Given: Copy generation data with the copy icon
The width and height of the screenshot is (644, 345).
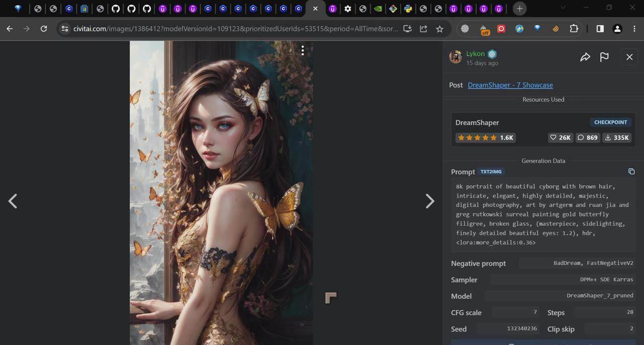Looking at the screenshot, I should point(631,171).
